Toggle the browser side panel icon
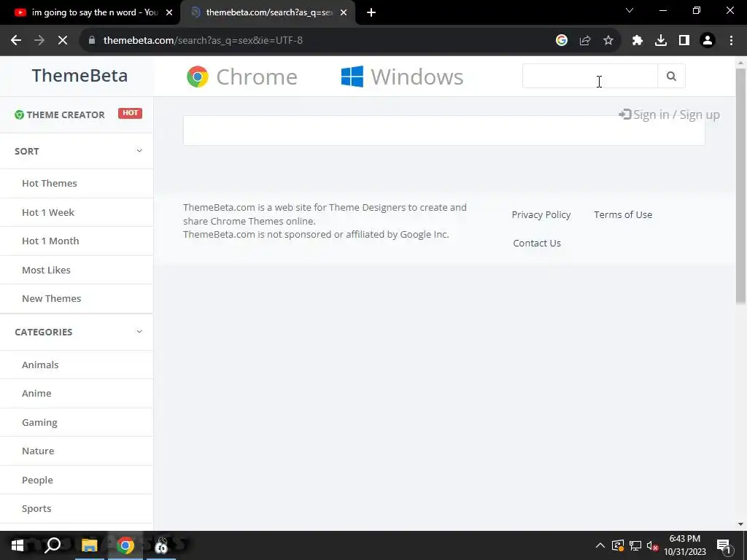 click(x=684, y=41)
